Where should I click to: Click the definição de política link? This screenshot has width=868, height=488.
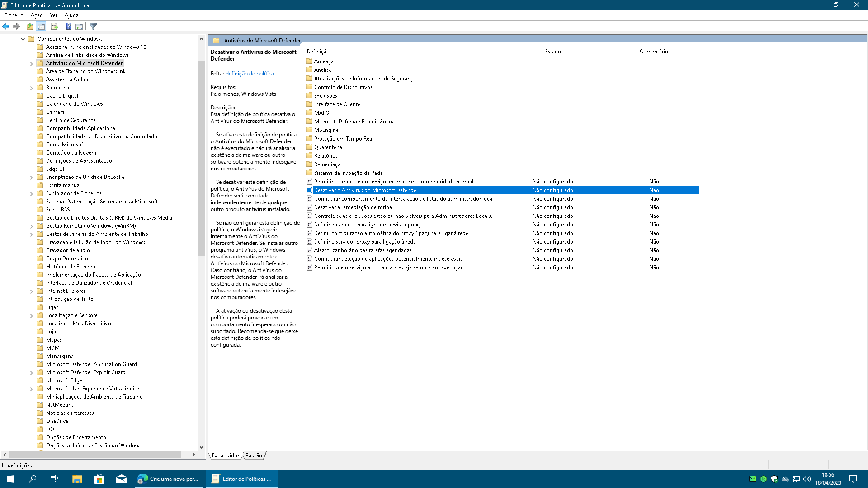(250, 74)
